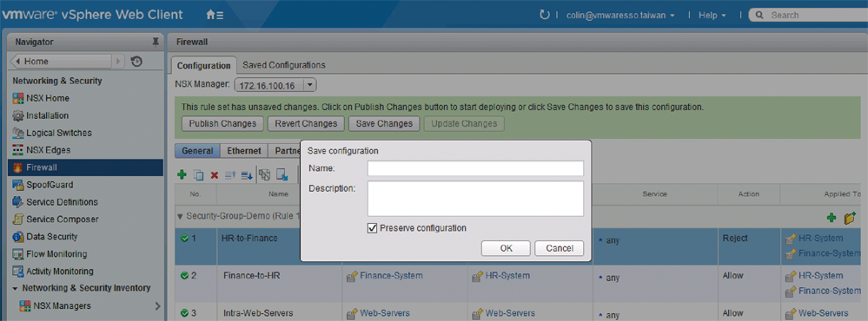Click the Save Changes button
Screen dimensions: 868x321
[x=384, y=124]
